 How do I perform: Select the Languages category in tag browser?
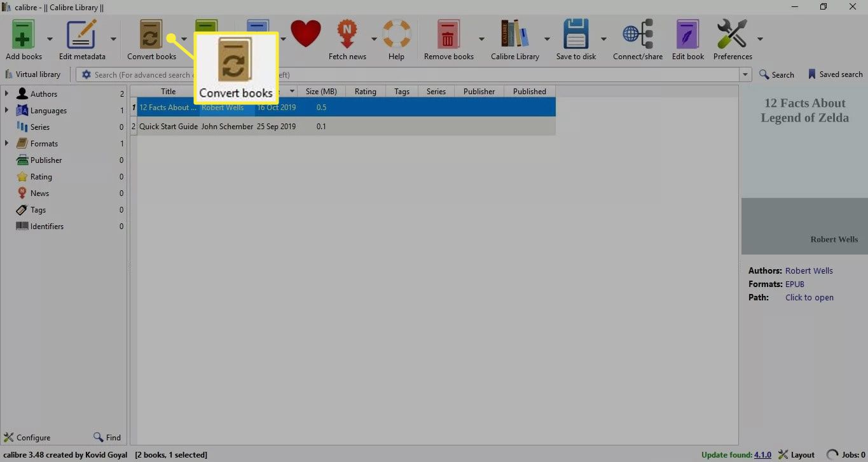point(48,110)
